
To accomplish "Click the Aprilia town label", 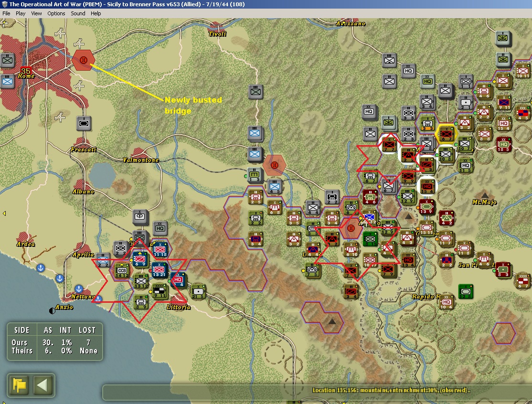I will [x=83, y=255].
